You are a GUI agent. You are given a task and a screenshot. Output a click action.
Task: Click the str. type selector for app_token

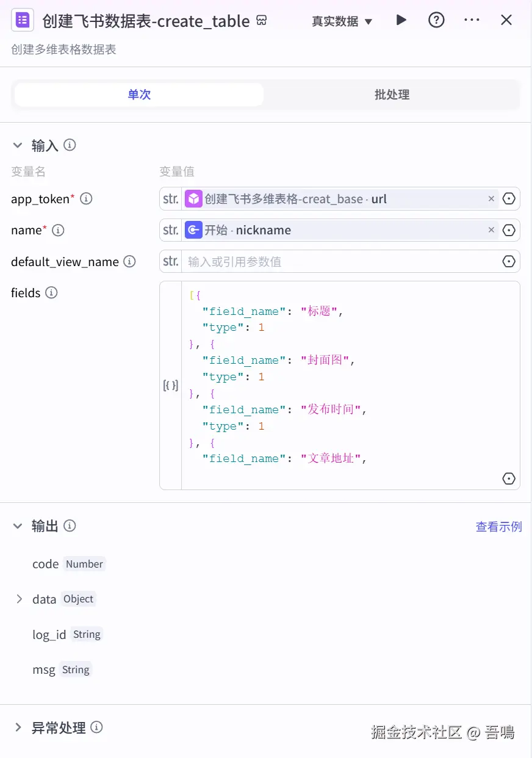[171, 198]
